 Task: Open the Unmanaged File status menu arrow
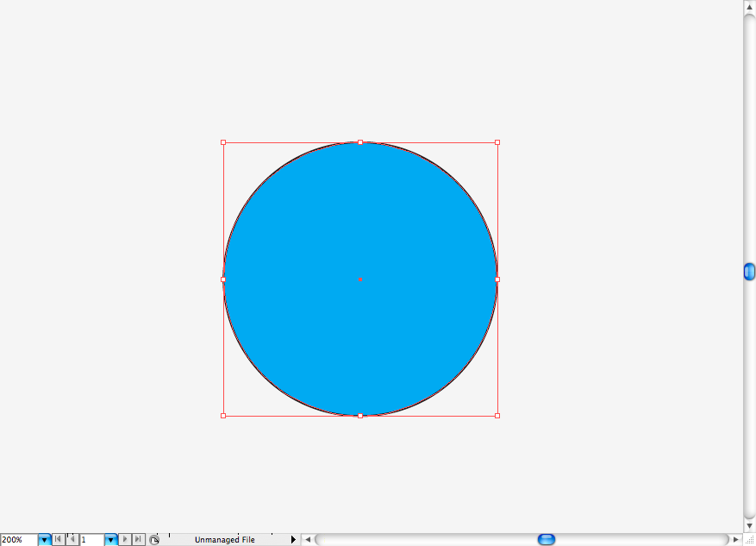click(293, 539)
